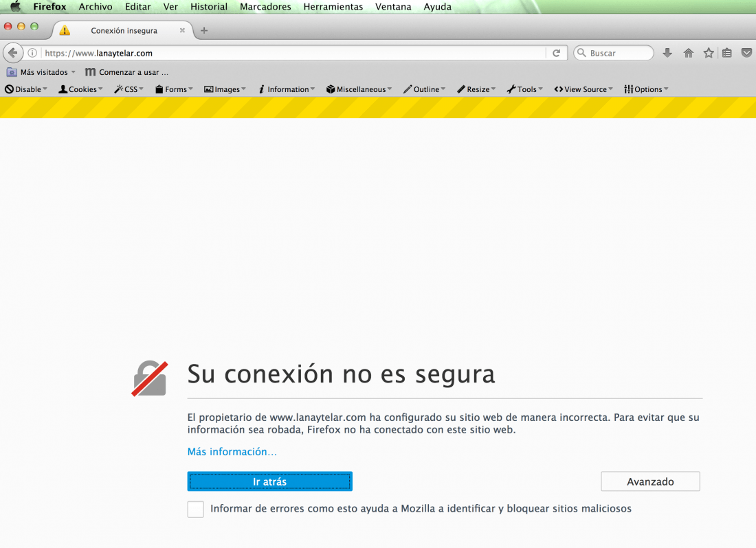Click the crossed-out padlock icon
Image resolution: width=756 pixels, height=548 pixels.
150,379
